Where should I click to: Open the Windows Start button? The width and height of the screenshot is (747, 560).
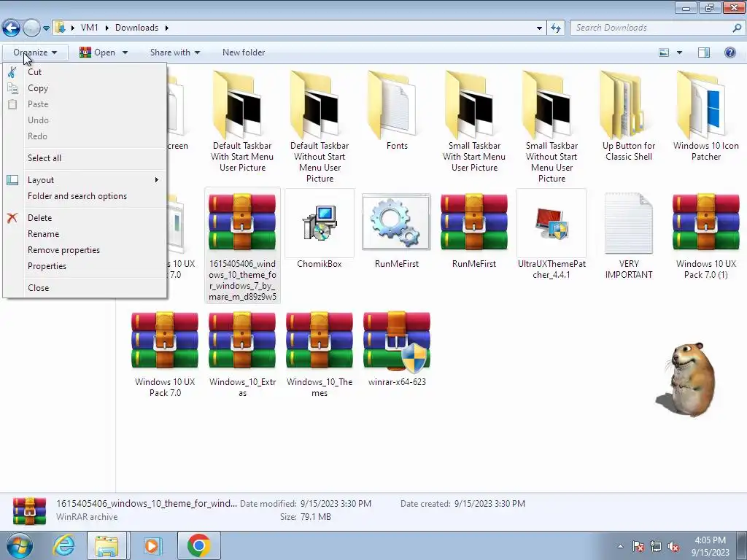(19, 545)
